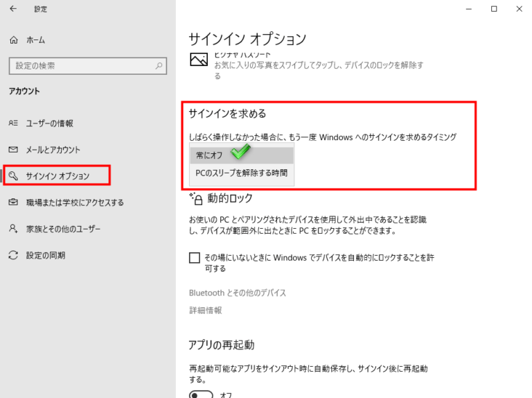Open メールとアカウント page
The image size is (532, 398).
[x=53, y=150]
